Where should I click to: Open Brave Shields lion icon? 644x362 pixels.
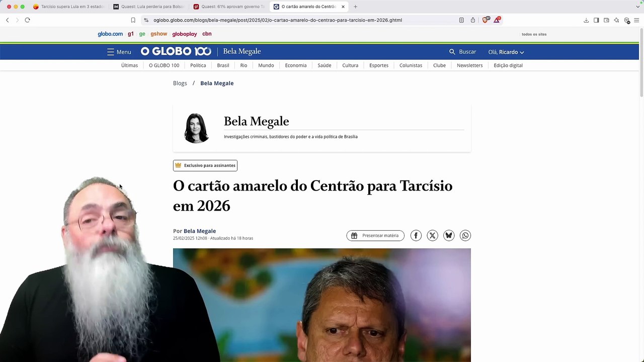tap(486, 20)
